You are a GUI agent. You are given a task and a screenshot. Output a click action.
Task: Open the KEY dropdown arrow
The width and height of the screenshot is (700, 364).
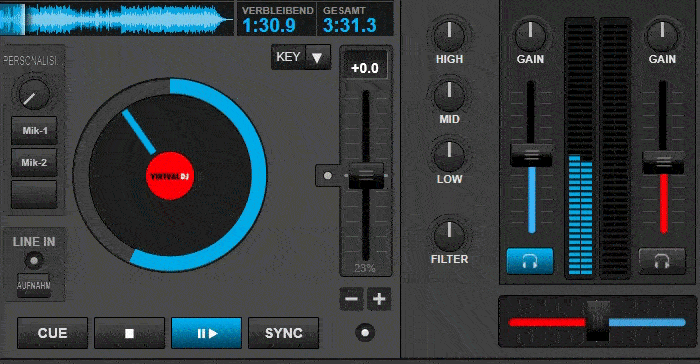[317, 57]
